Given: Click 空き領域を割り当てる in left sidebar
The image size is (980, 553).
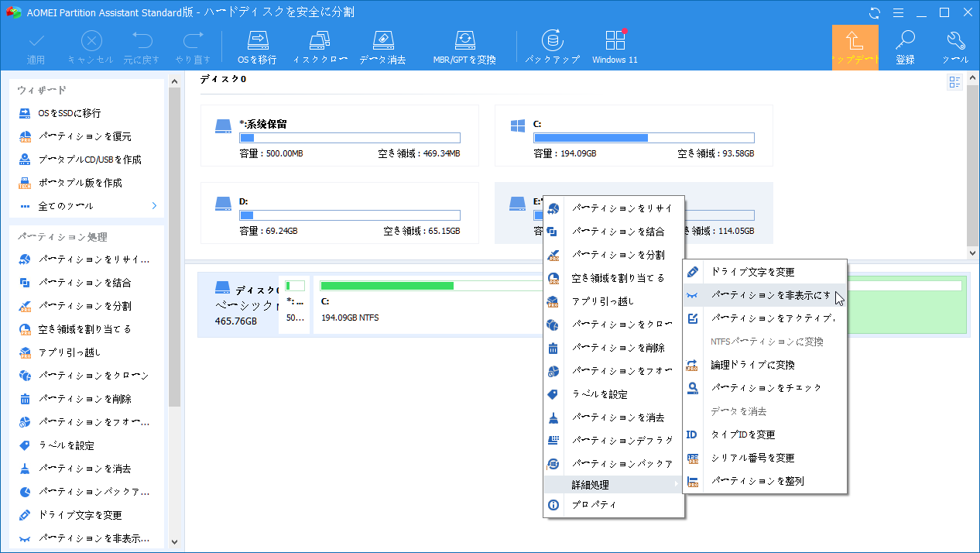Looking at the screenshot, I should [x=86, y=329].
